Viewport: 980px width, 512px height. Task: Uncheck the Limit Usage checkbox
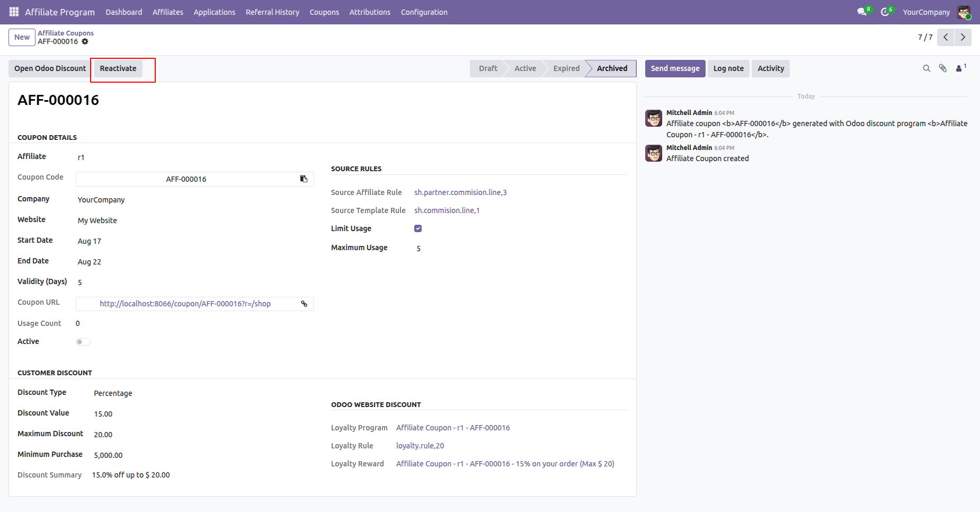point(418,228)
